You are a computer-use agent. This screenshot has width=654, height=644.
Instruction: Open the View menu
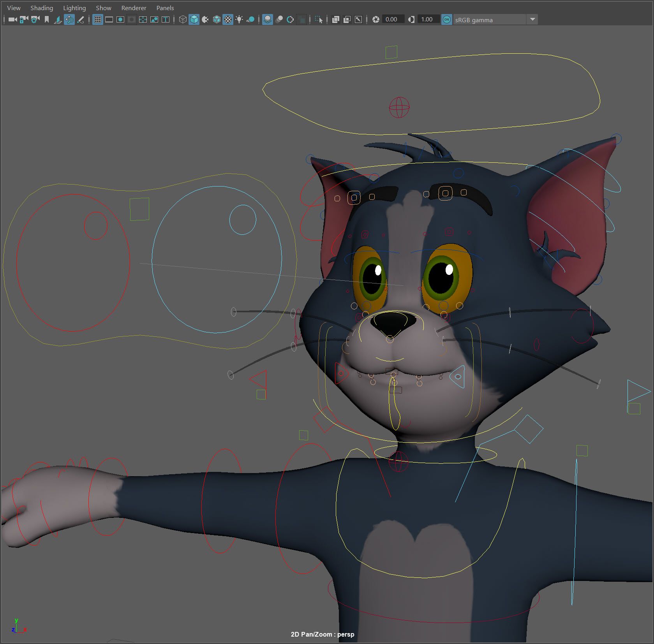click(x=14, y=8)
